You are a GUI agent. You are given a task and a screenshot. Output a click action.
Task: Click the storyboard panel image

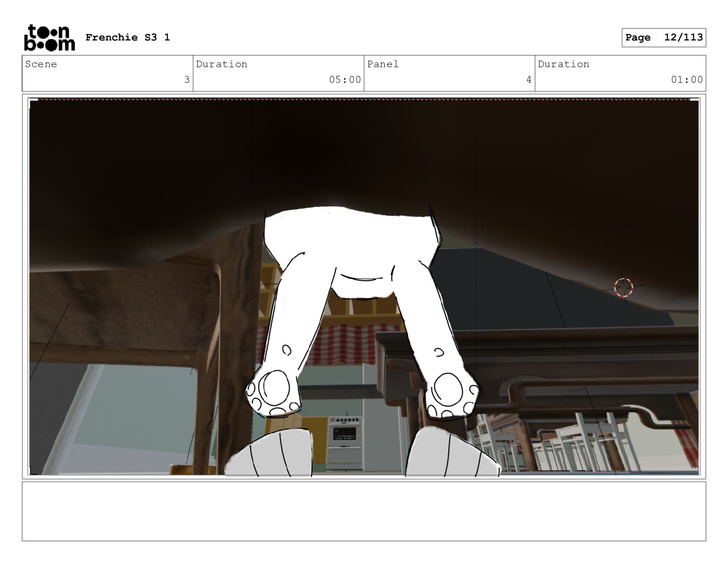tap(364, 287)
